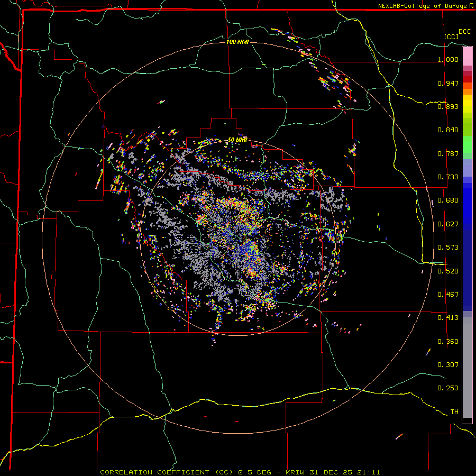Select the 0.360 scale value
This screenshot has height=476, width=476.
pos(448,342)
